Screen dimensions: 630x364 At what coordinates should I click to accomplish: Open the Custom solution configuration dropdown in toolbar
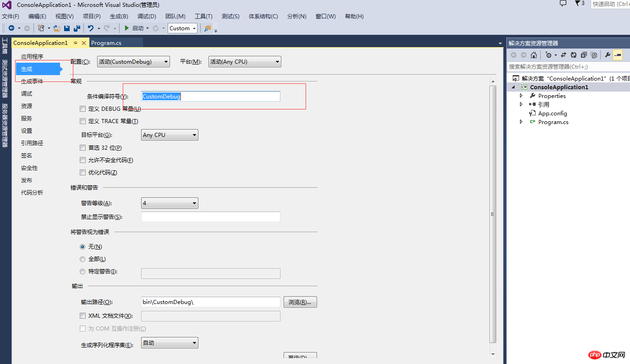[x=182, y=28]
